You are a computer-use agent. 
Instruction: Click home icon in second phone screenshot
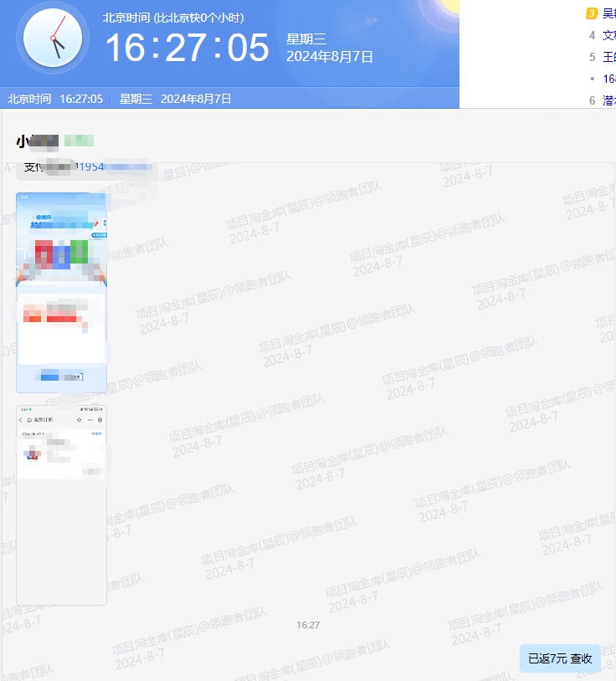click(29, 419)
